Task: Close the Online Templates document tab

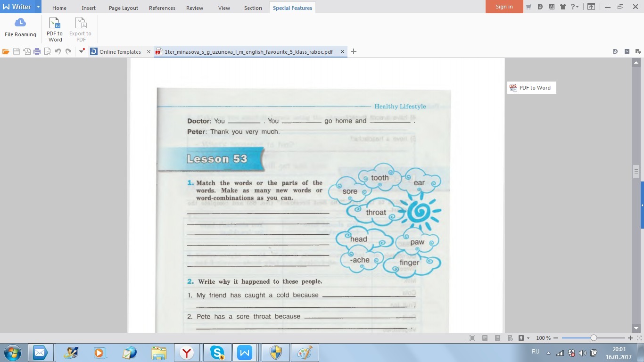Action: pos(149,52)
